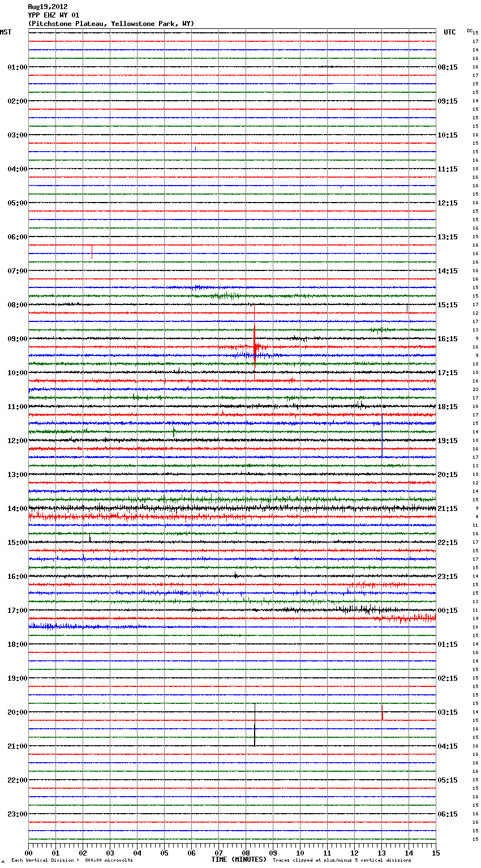The height and width of the screenshot is (868, 481).
Task: Select the 07:00 MST time label
Action: point(17,271)
